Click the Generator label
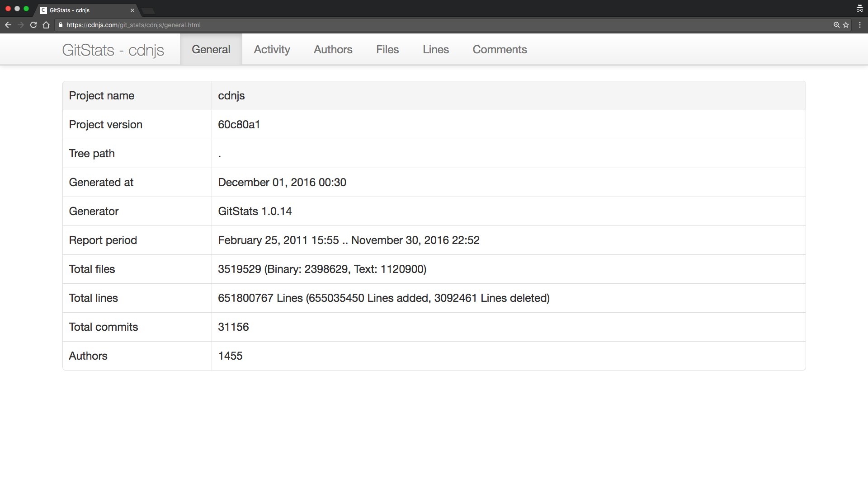The width and height of the screenshot is (868, 488). coord(94,211)
